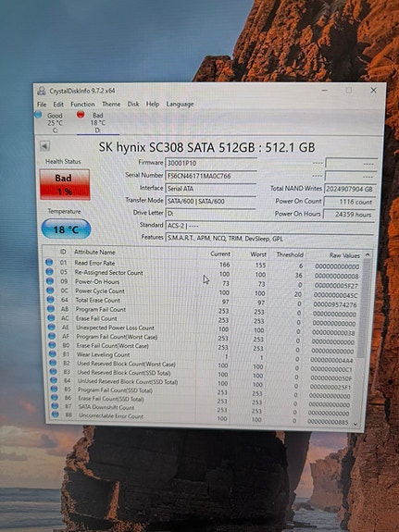Image resolution: width=399 pixels, height=532 pixels.
Task: Select the Good C: drive status indicator
Action: click(50, 122)
